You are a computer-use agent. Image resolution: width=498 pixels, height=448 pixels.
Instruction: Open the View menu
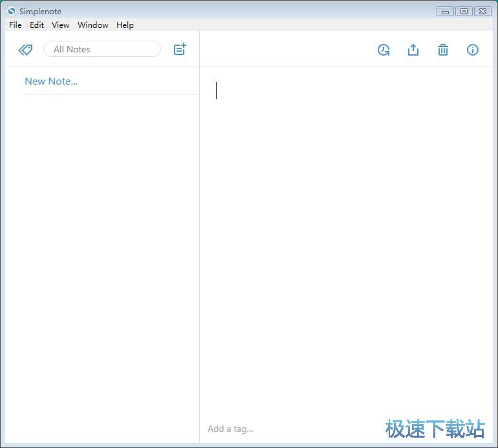pos(60,25)
